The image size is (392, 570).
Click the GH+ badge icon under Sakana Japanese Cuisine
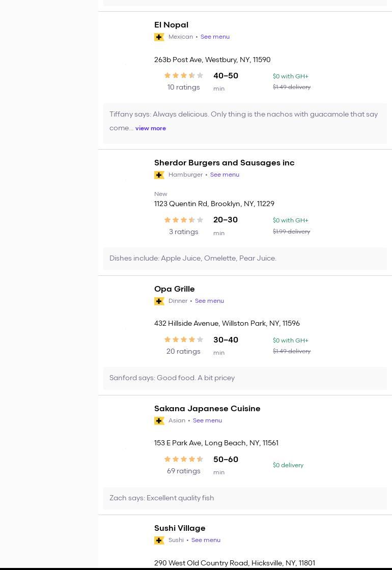click(x=159, y=421)
